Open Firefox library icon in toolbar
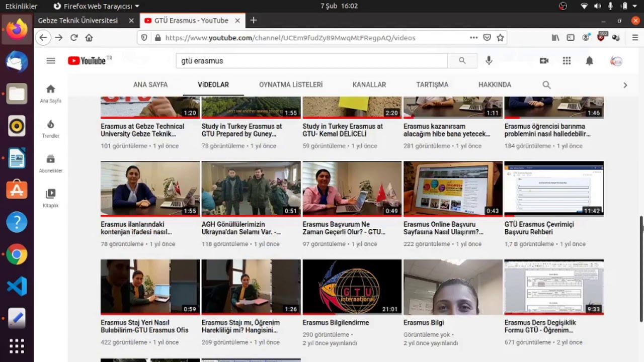 (x=555, y=38)
